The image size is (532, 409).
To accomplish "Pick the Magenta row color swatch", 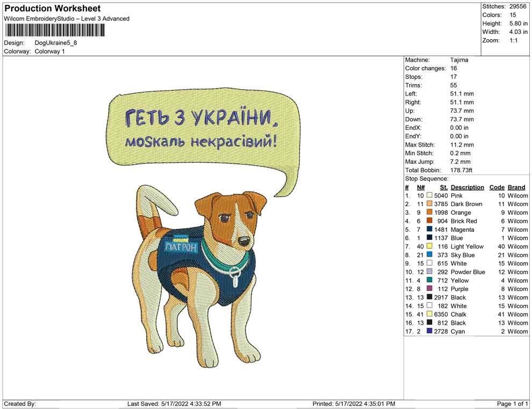I will [429, 229].
